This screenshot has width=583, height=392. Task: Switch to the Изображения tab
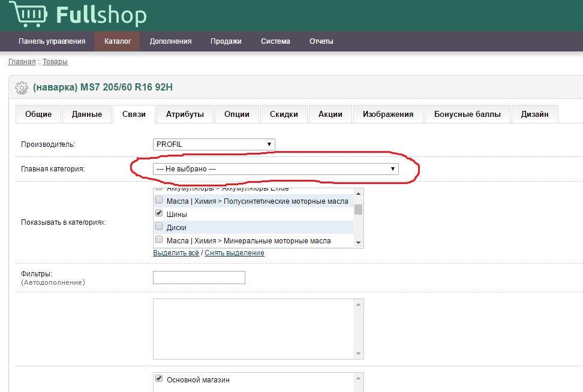388,114
